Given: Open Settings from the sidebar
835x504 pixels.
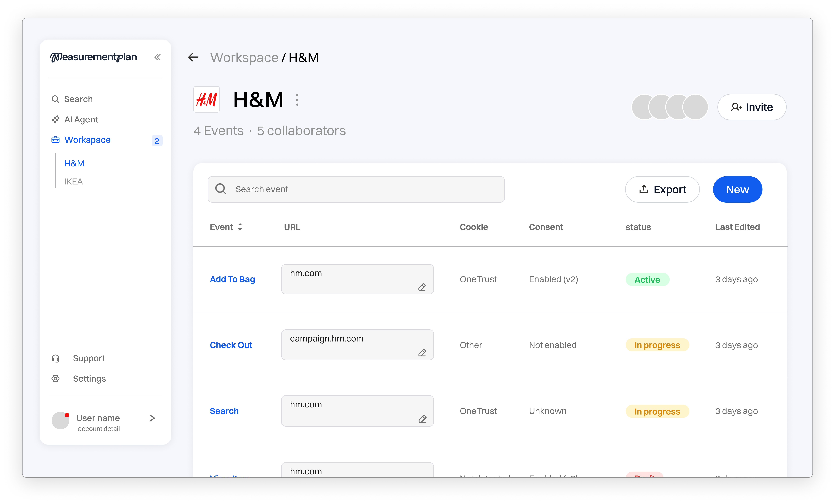Looking at the screenshot, I should point(89,379).
